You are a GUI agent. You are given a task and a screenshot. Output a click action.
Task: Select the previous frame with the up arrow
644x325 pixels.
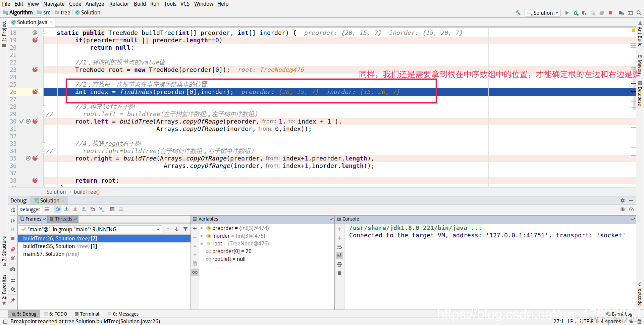(x=168, y=229)
